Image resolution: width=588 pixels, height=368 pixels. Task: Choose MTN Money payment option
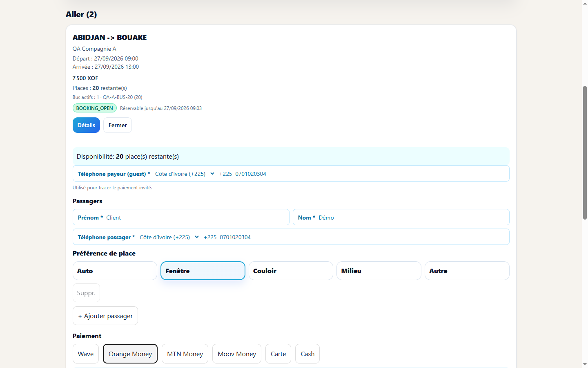tap(185, 354)
